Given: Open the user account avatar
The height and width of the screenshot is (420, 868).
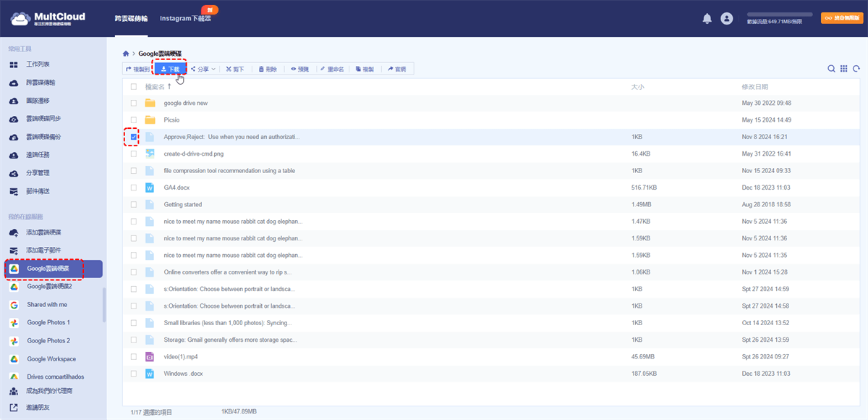Looking at the screenshot, I should click(727, 19).
